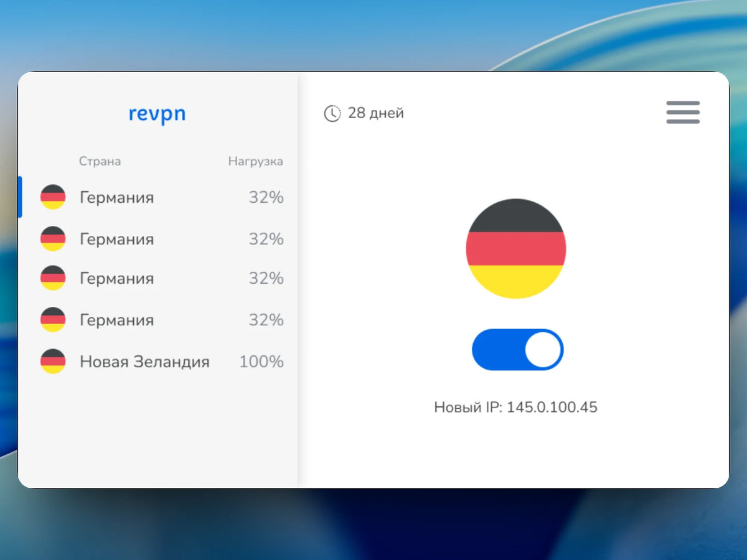Viewport: 747px width, 560px height.
Task: Click the 28 дней remaining label
Action: point(376,113)
